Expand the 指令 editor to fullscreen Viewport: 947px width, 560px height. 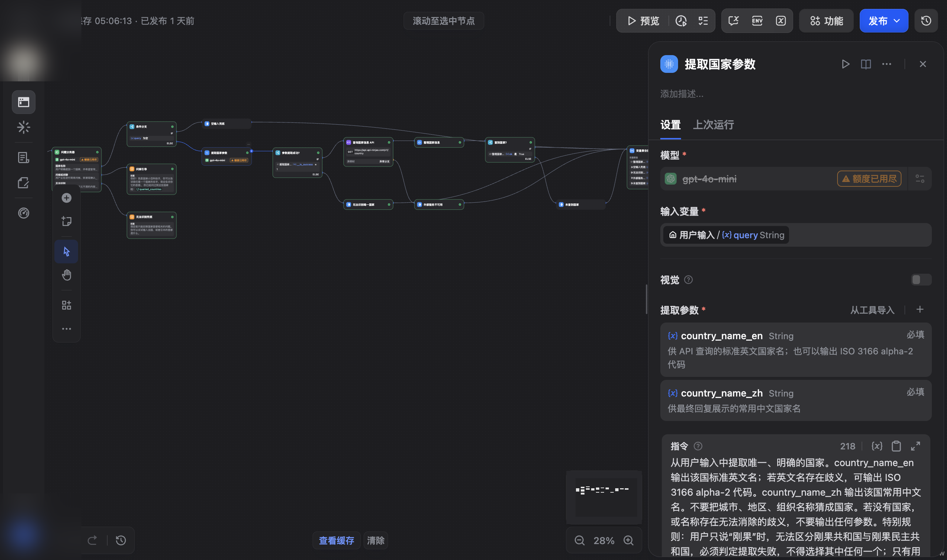tap(916, 446)
